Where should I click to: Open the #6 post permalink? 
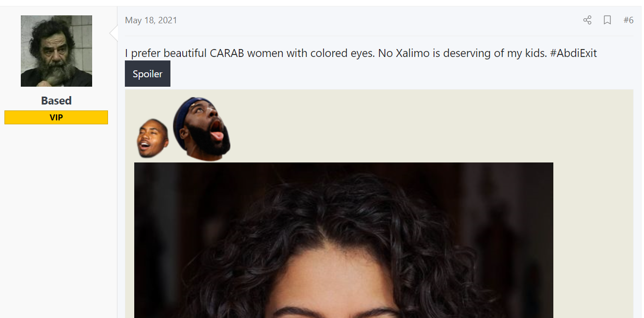pos(629,20)
